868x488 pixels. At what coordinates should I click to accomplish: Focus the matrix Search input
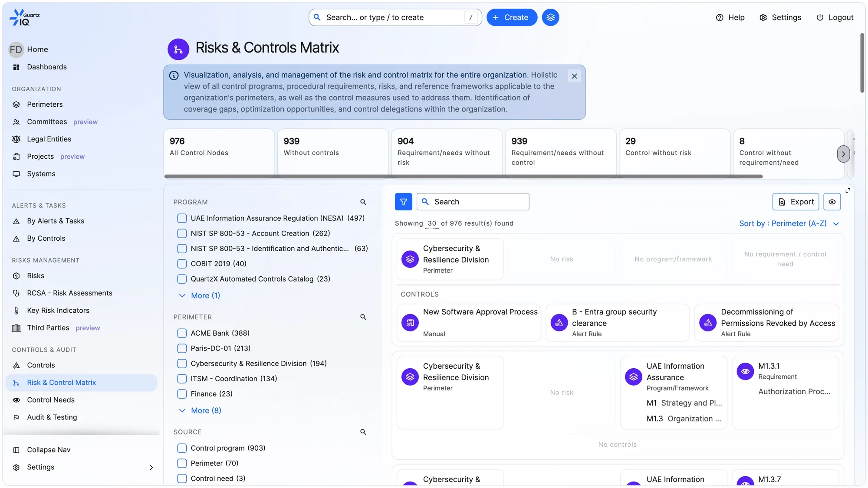473,202
